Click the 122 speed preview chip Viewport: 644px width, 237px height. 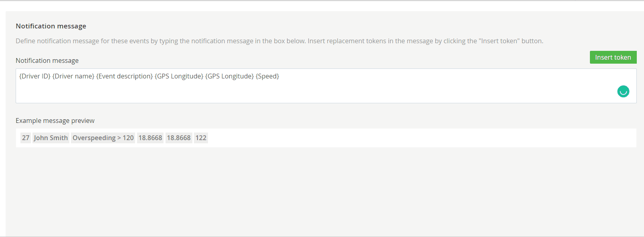[x=201, y=138]
